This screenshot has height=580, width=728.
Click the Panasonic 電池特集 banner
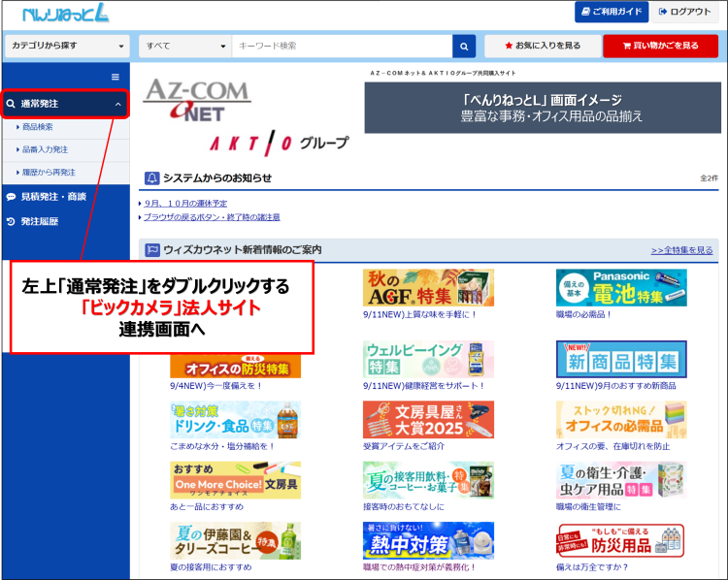click(x=621, y=288)
